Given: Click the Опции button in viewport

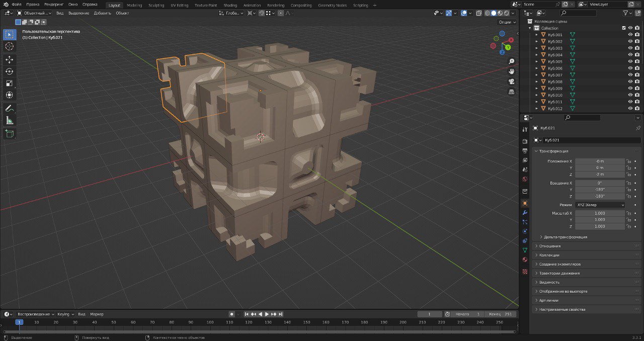Looking at the screenshot, I should click(x=507, y=22).
